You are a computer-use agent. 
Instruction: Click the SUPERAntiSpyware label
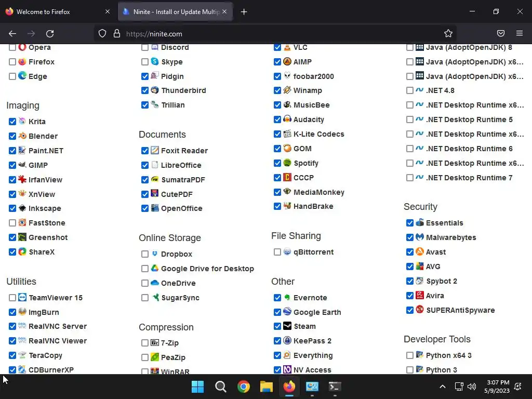(460, 310)
